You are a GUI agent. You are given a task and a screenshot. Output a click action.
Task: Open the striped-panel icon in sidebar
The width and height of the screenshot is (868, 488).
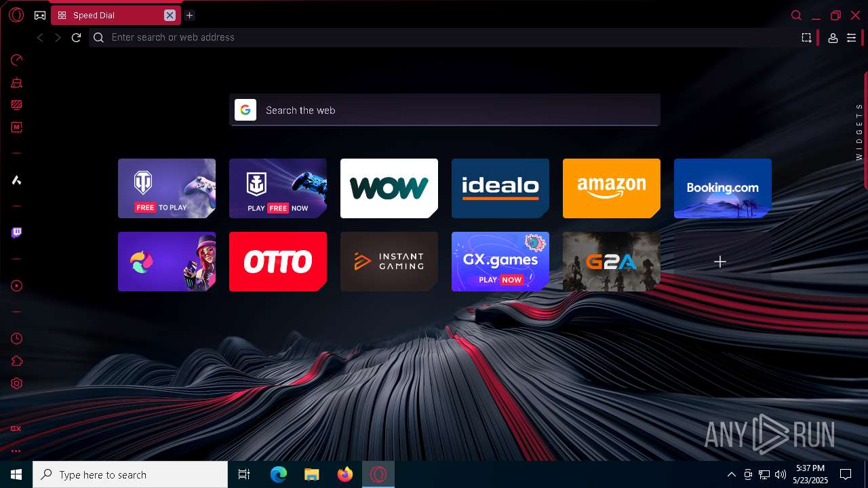pyautogui.click(x=17, y=105)
